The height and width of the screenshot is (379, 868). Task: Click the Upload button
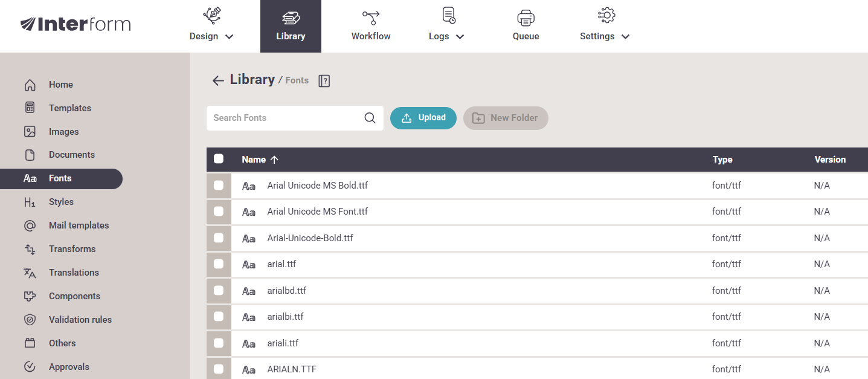pos(423,118)
